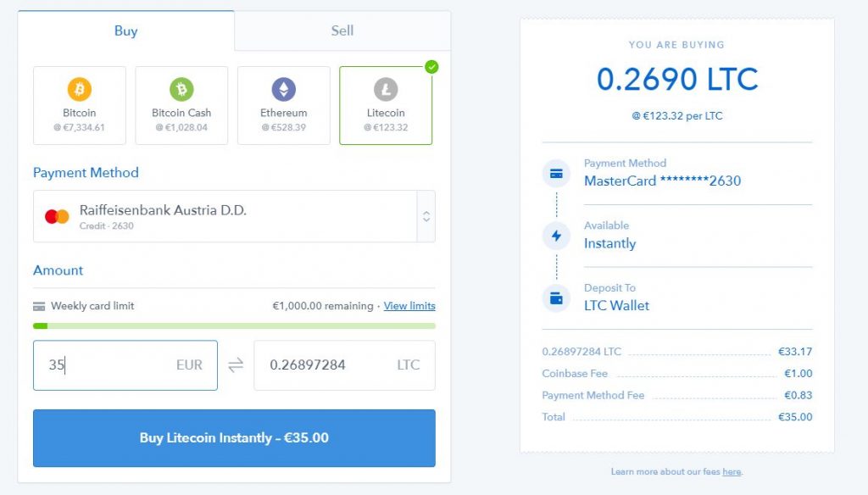Open the Raiffeisenbank payment method dropdown
The image size is (868, 495).
click(x=225, y=216)
